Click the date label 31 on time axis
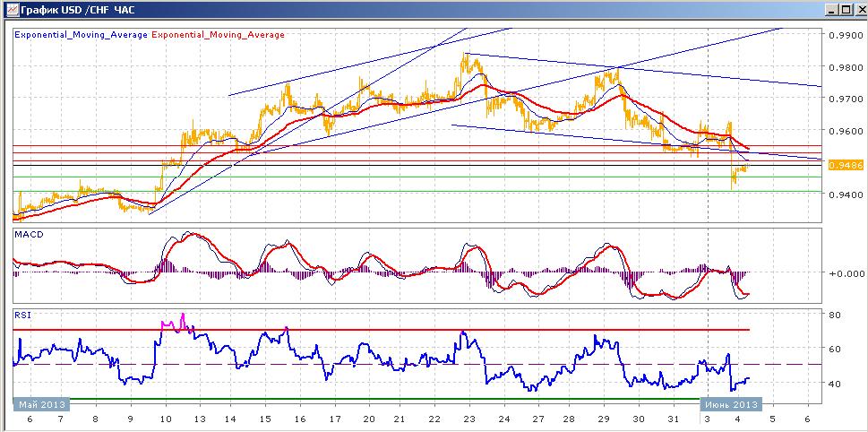This screenshot has width=868, height=432. coord(673,419)
